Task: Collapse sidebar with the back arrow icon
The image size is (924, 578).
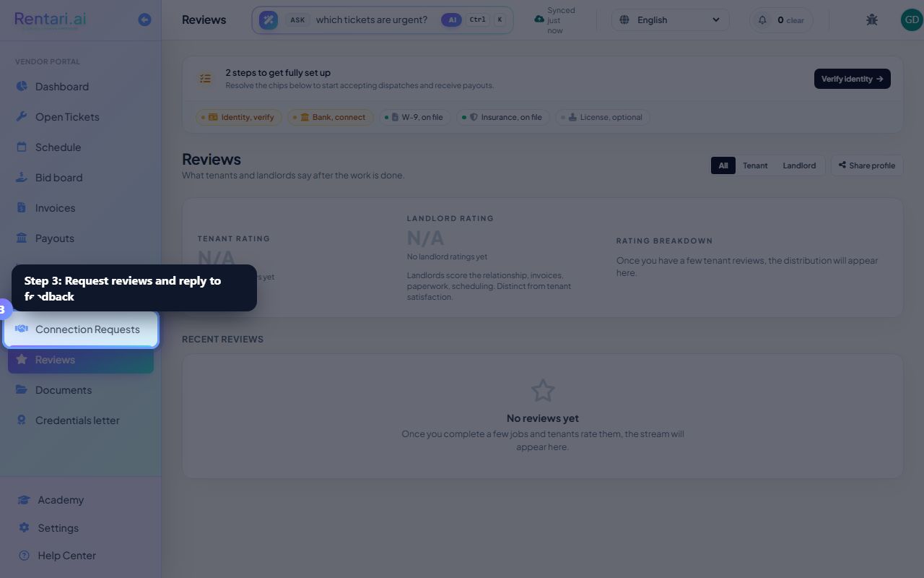Action: (x=144, y=20)
